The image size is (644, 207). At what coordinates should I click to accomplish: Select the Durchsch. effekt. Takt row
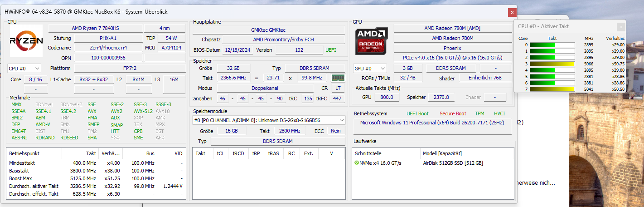[x=96, y=194]
